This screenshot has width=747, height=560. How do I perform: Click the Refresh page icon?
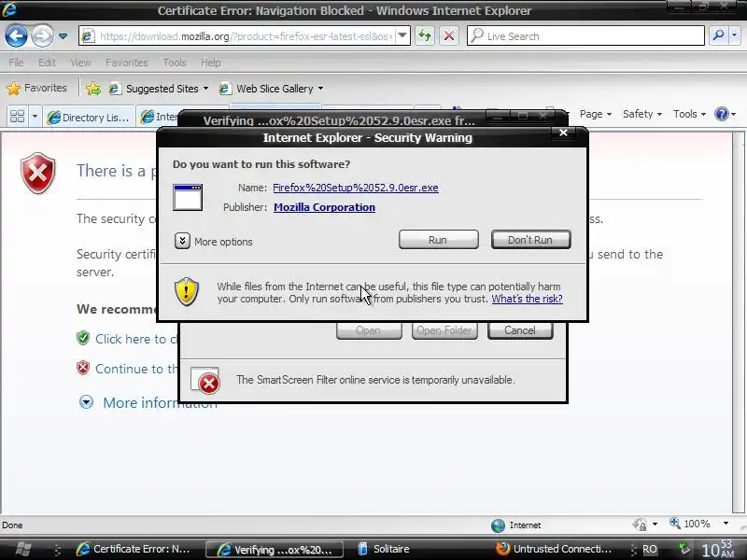[x=425, y=36]
